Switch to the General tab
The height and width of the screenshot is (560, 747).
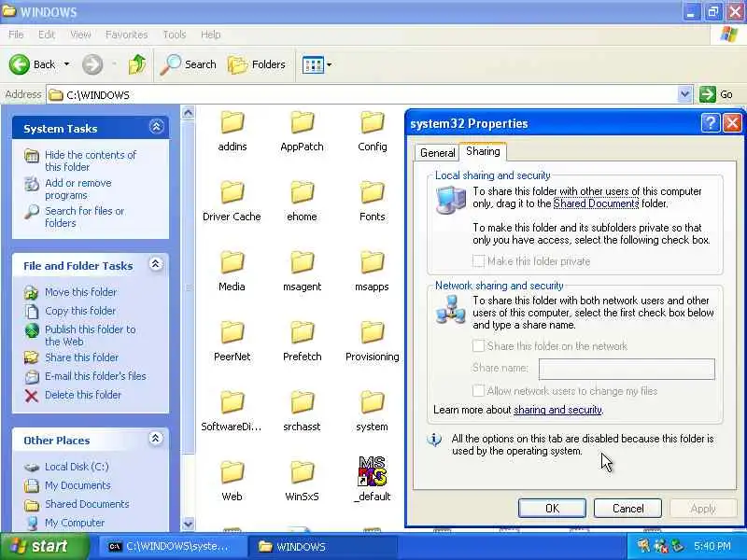point(437,152)
